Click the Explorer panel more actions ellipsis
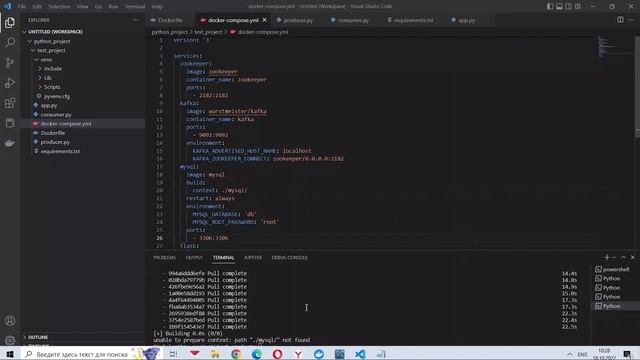This screenshot has width=640, height=360. pyautogui.click(x=136, y=20)
